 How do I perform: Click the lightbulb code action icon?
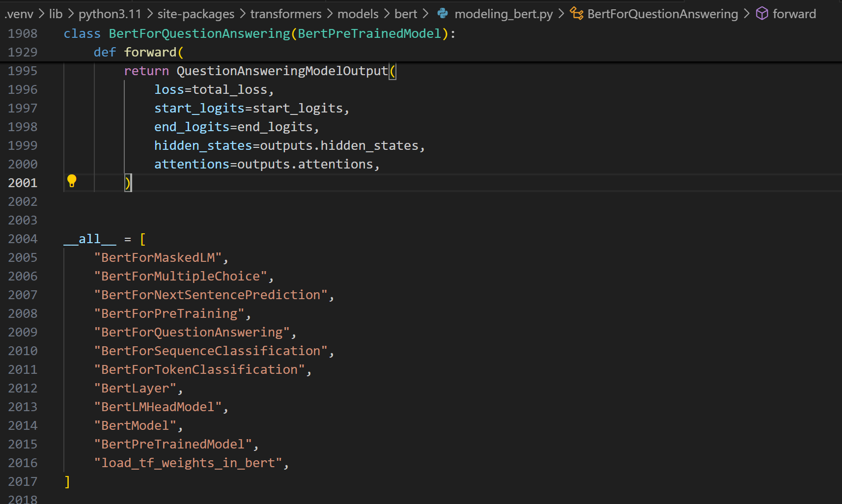click(x=72, y=181)
